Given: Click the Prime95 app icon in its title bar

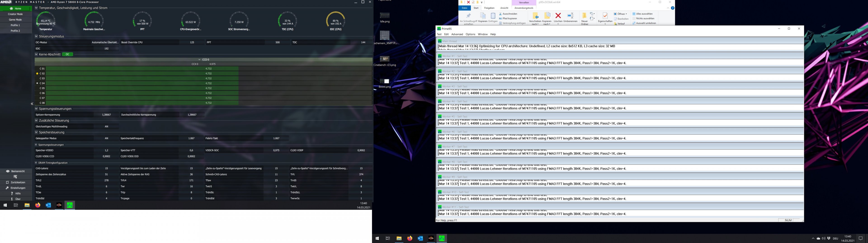Looking at the screenshot, I should [439, 29].
